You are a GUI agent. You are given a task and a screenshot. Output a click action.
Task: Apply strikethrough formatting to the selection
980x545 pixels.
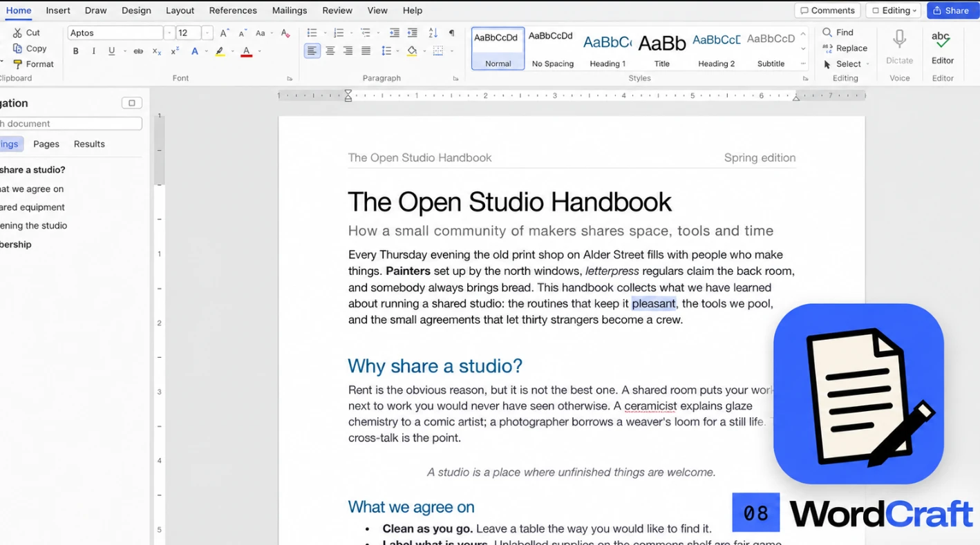[x=138, y=51]
